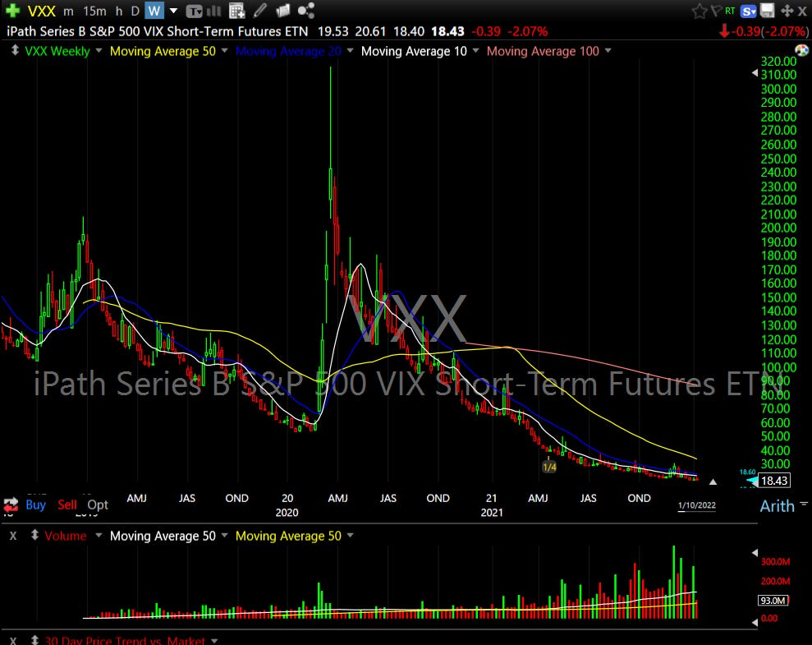Click the white up triangle below price scale
The width and height of the screenshot is (812, 645).
click(713, 481)
